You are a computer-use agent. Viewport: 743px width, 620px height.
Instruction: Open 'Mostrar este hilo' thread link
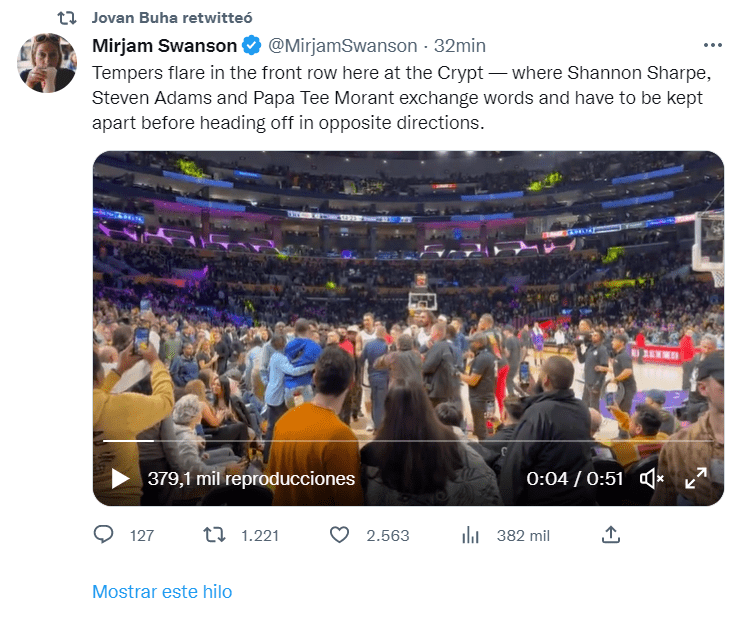click(x=162, y=591)
